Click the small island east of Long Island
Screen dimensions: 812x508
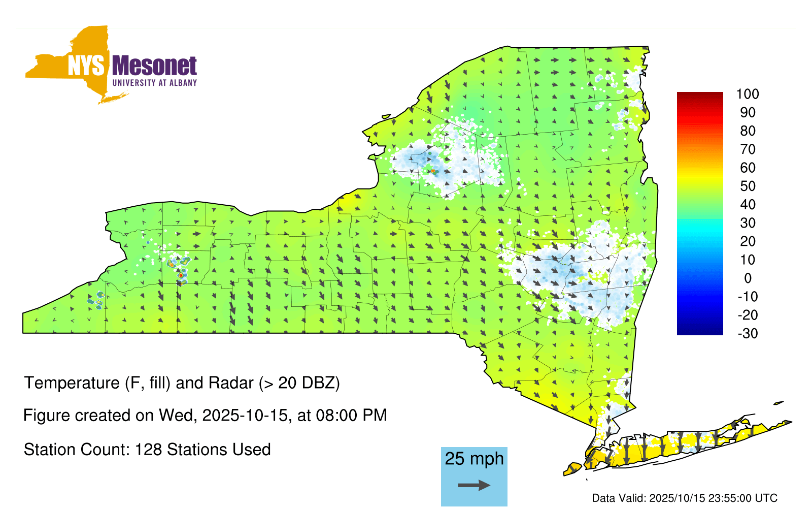click(x=779, y=403)
